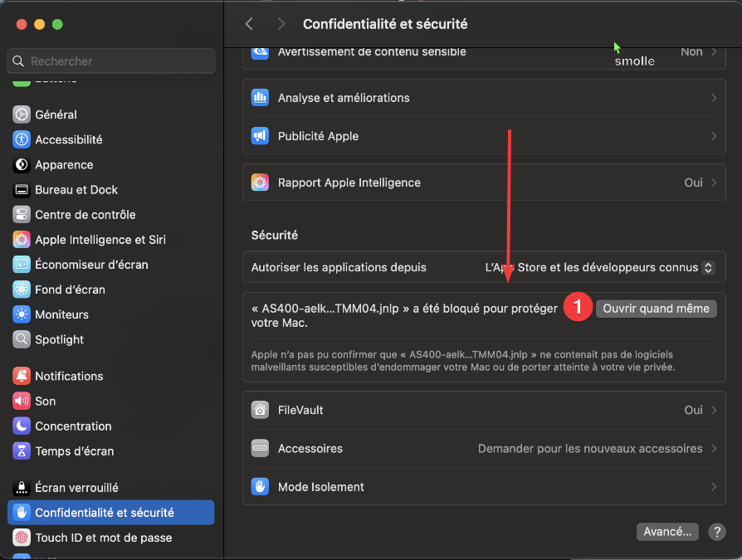Open Notifications settings in the sidebar

[x=111, y=376]
